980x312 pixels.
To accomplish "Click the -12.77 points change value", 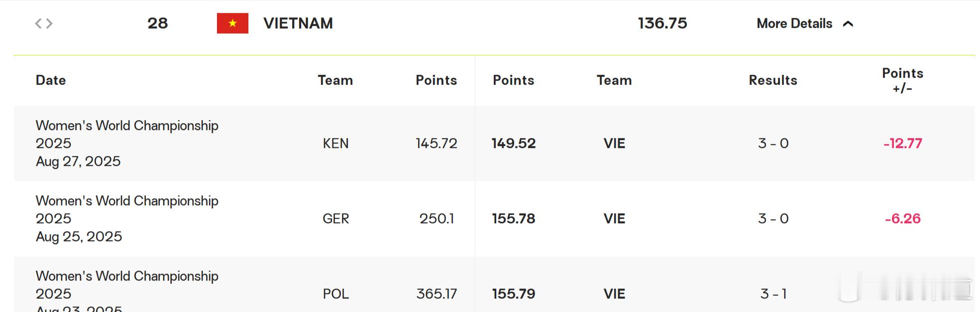I will tap(902, 144).
